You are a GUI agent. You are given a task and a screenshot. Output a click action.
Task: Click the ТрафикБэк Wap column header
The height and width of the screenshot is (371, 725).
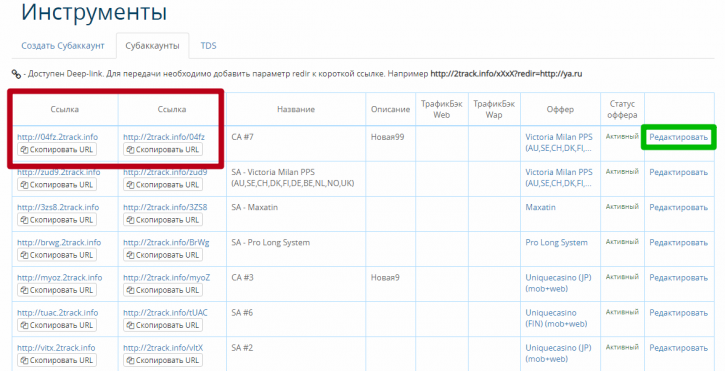pyautogui.click(x=494, y=109)
